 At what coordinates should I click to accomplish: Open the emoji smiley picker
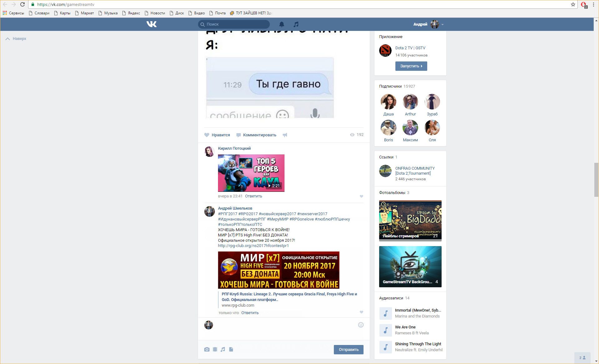pos(361,325)
